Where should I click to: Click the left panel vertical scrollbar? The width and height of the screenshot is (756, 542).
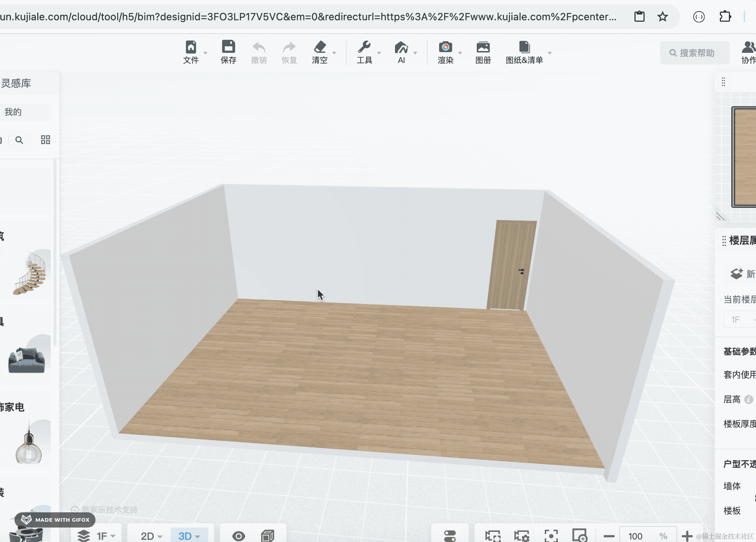(x=55, y=253)
